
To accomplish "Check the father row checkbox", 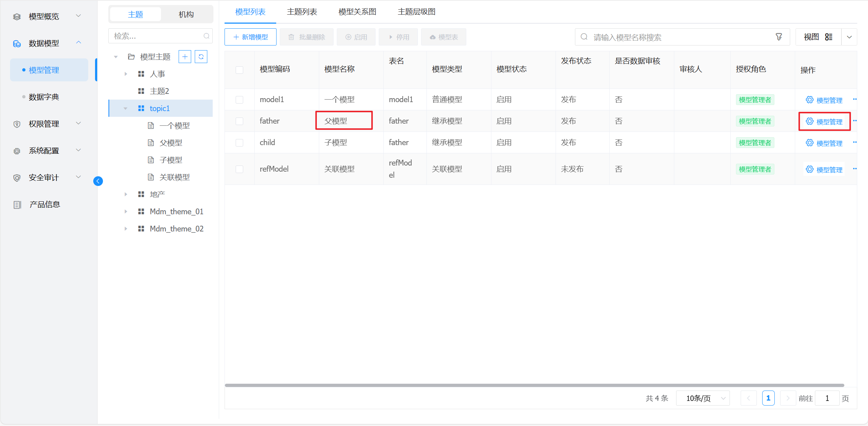I will pos(239,121).
